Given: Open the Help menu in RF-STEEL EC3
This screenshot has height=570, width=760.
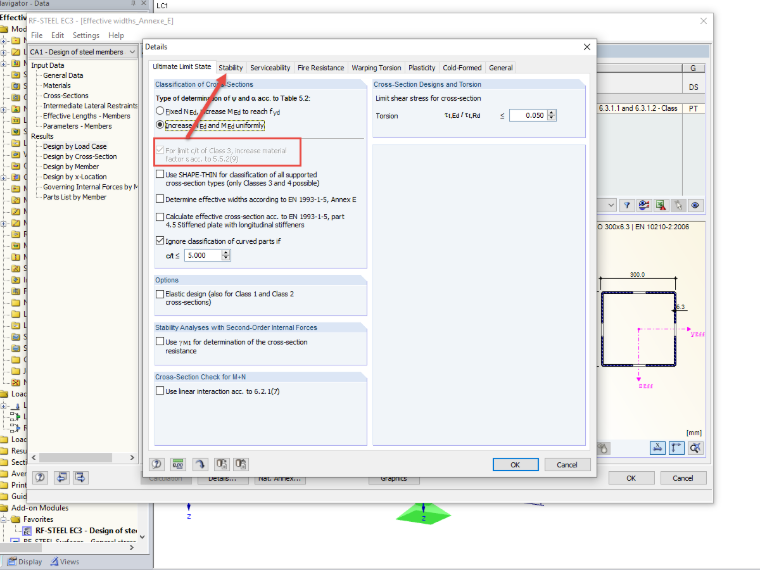Looking at the screenshot, I should [116, 35].
